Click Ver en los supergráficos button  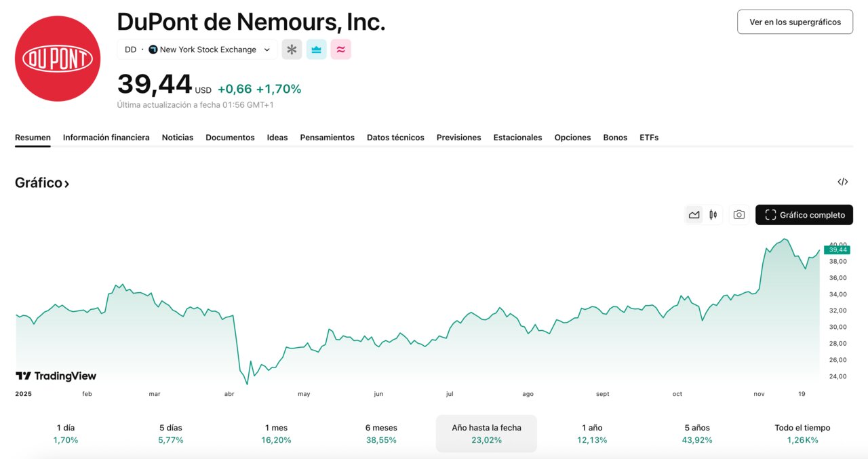point(795,22)
